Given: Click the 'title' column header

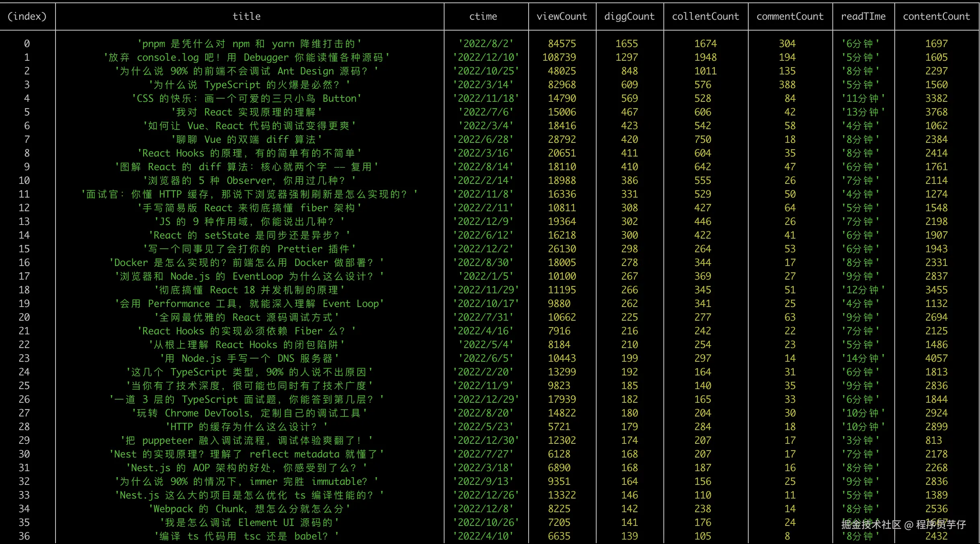Looking at the screenshot, I should [247, 16].
